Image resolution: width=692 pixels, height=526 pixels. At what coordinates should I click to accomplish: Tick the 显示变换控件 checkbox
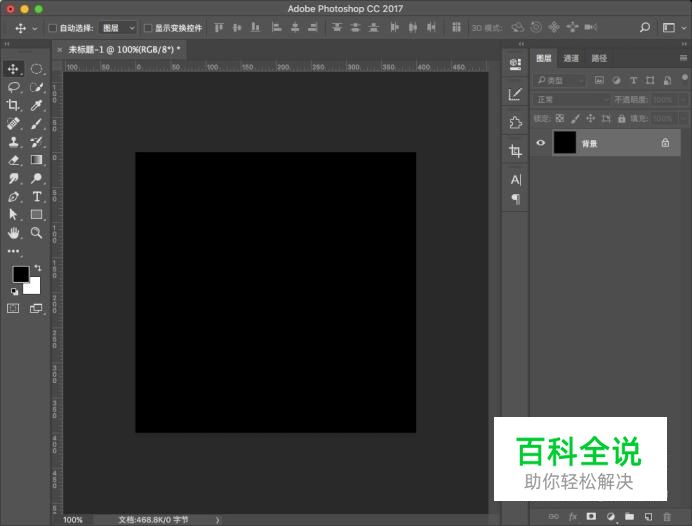148,28
